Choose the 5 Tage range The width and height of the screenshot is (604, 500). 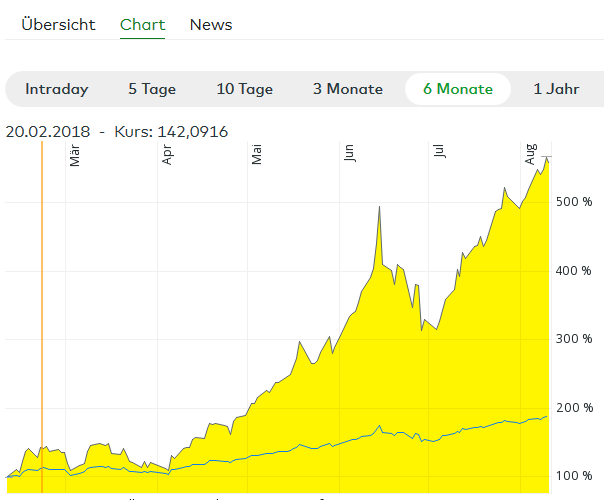(152, 89)
